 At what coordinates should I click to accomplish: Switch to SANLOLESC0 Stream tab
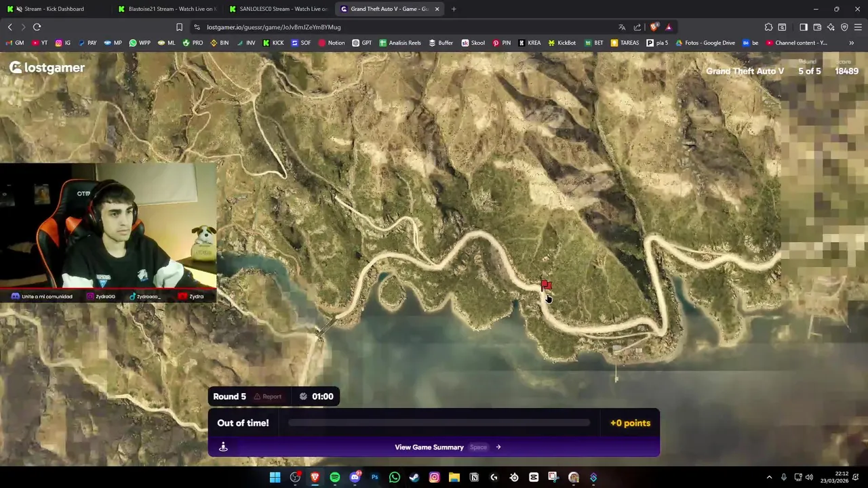278,9
